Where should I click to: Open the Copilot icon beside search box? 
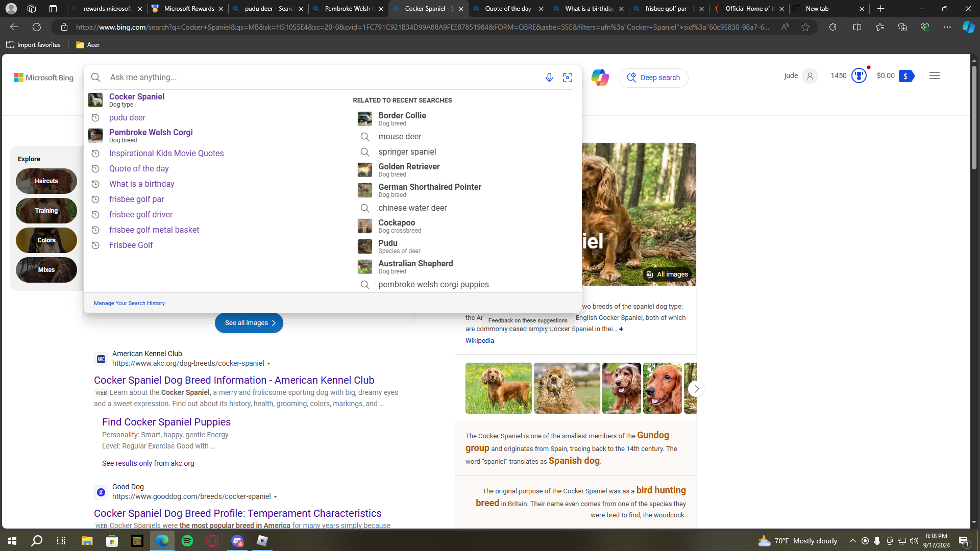point(600,78)
